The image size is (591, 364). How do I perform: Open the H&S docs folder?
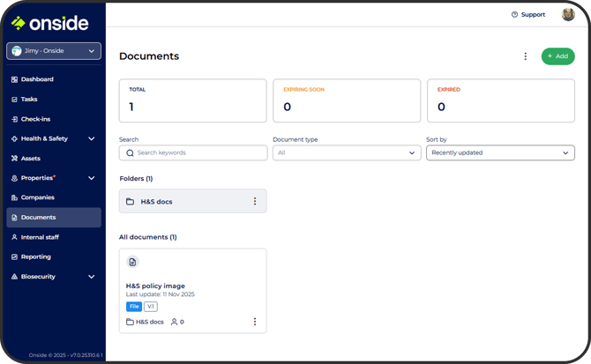(192, 201)
